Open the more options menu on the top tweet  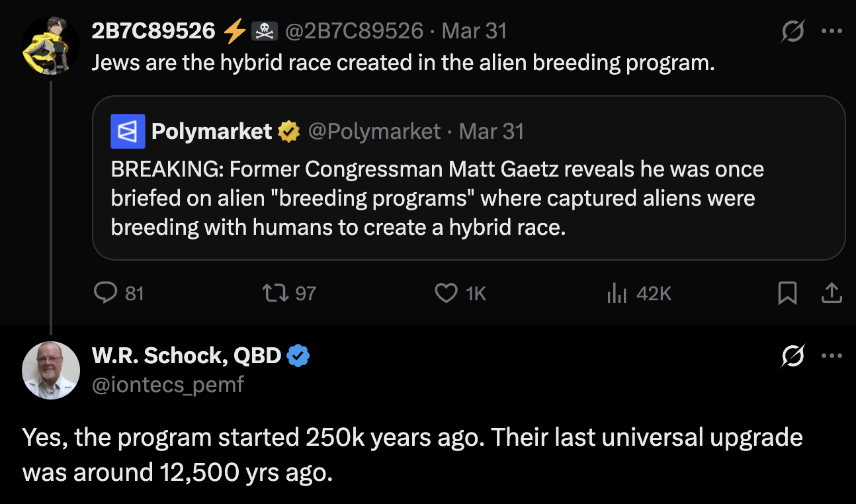(x=832, y=30)
